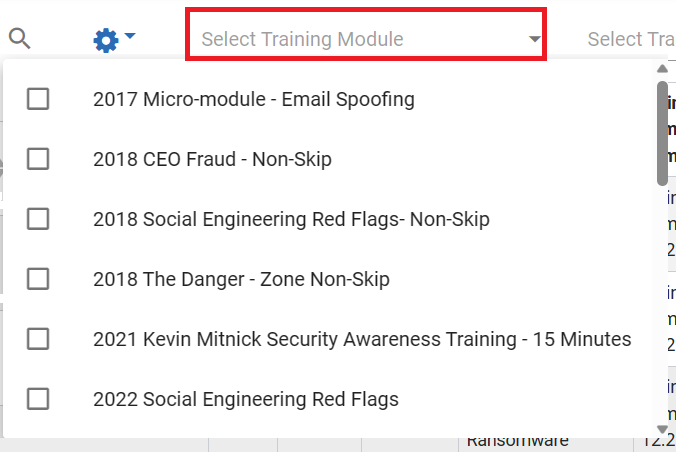Click the search magnifier icon

tap(20, 38)
